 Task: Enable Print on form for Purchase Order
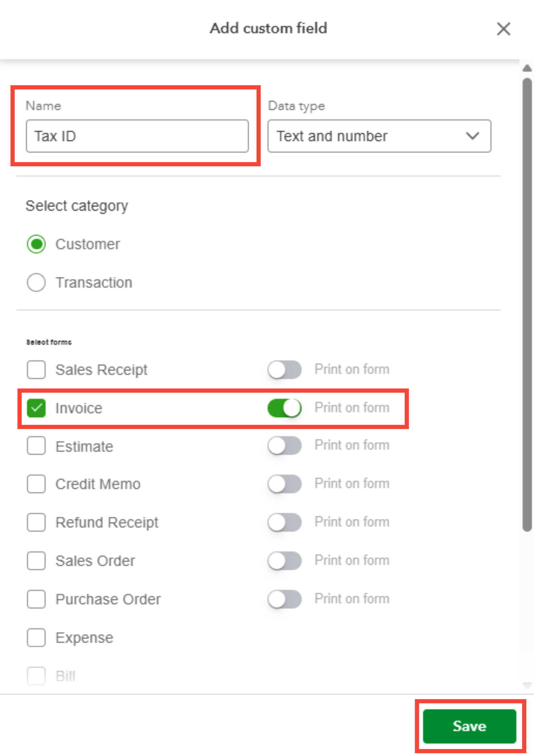[x=284, y=599]
